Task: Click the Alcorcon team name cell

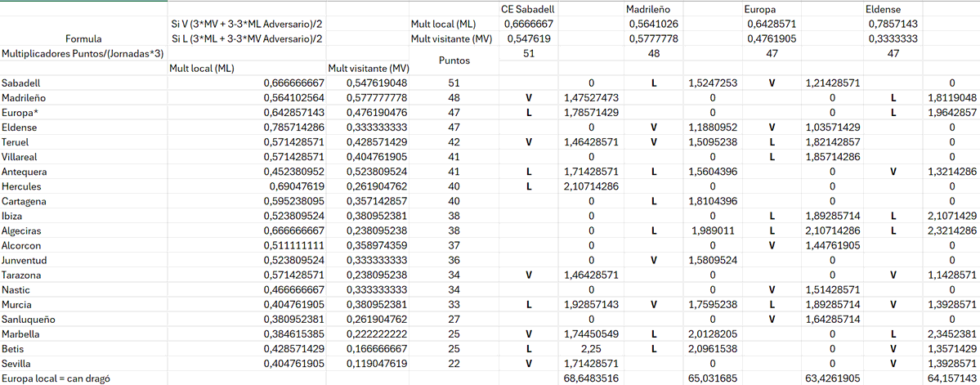Action: [83, 245]
